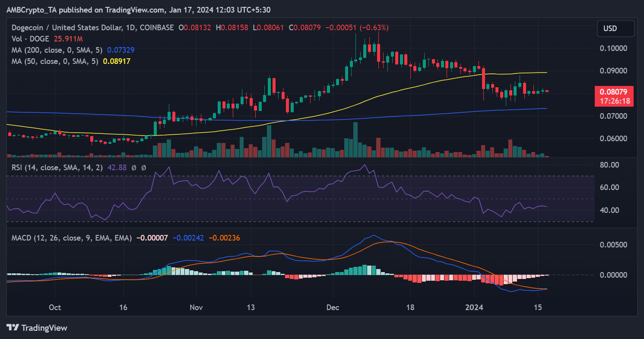The image size is (644, 339).
Task: Select the MA (200, close, 0, SMA, 5) legend
Action: point(58,50)
